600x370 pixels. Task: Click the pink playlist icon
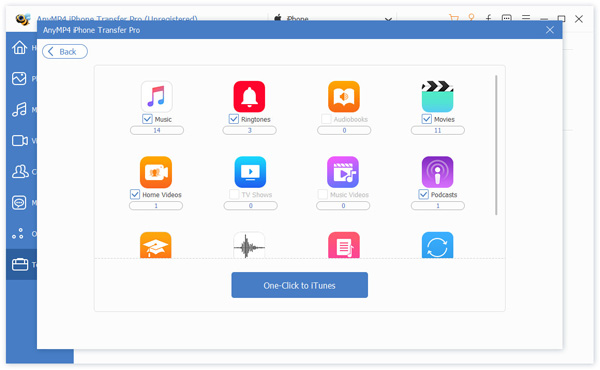(x=344, y=245)
